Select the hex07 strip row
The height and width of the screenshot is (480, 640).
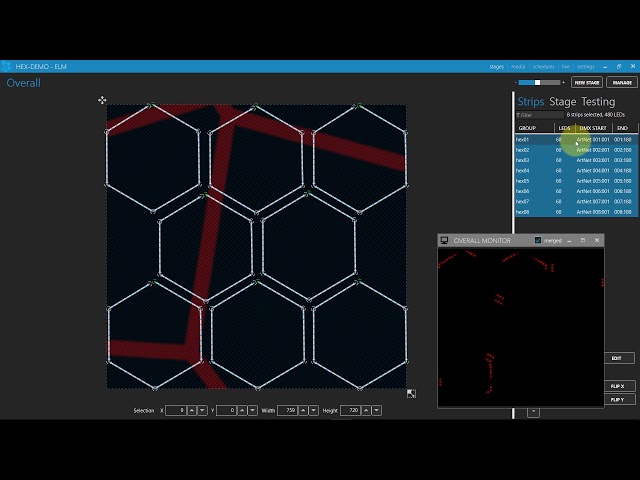click(x=576, y=202)
